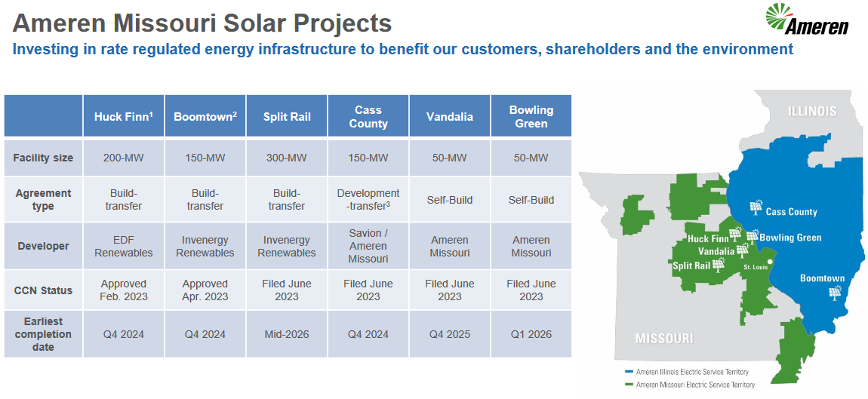Select the Boomtown solar panel map icon

click(x=834, y=292)
